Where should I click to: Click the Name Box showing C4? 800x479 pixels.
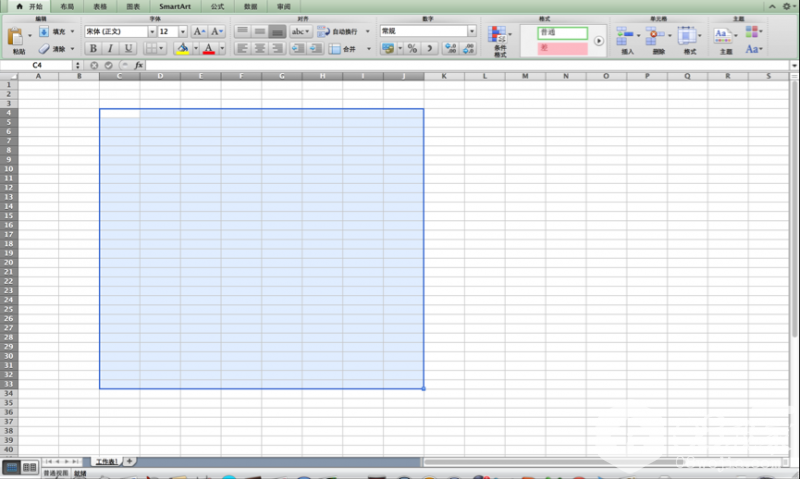38,65
